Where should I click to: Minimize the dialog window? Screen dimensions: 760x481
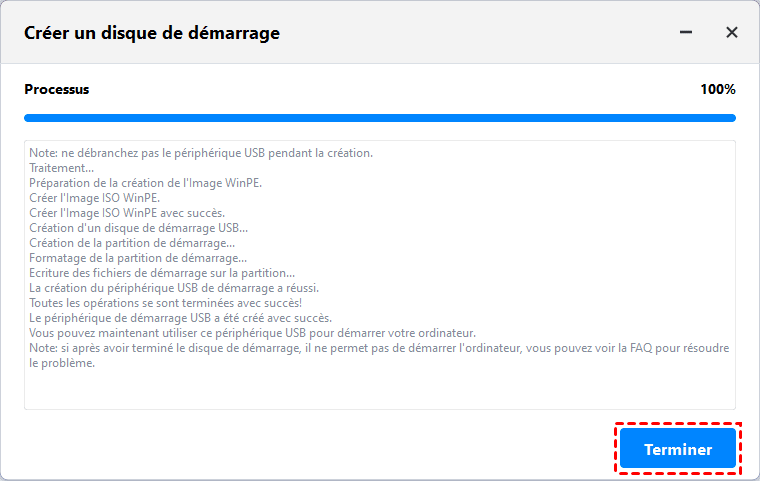686,33
